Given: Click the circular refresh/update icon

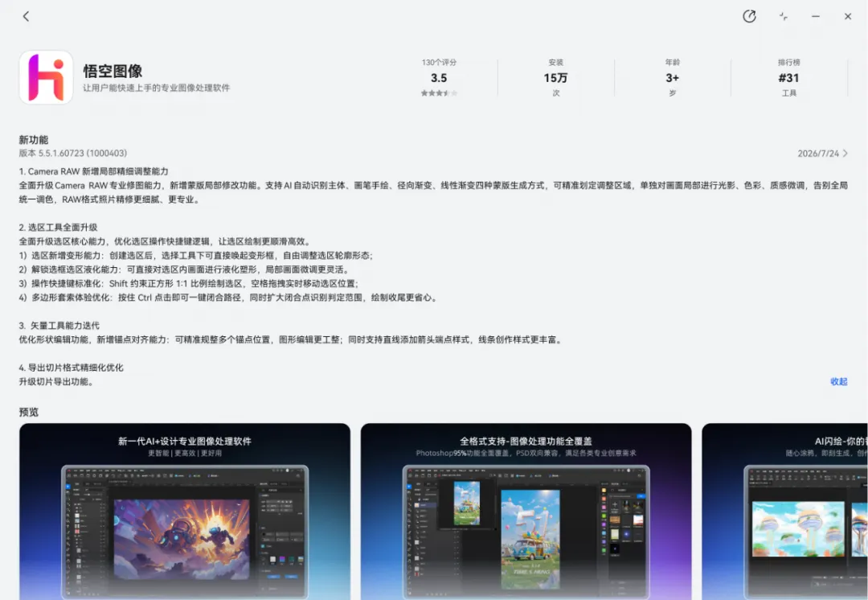Looking at the screenshot, I should pos(749,17).
